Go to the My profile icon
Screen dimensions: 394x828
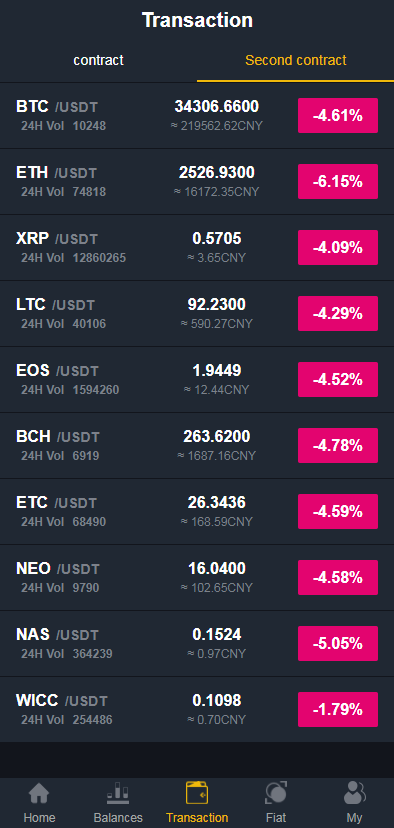354,793
